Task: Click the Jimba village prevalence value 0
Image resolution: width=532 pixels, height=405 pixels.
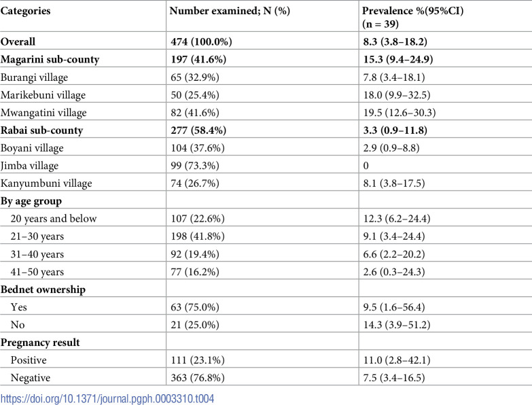Action: tap(366, 166)
